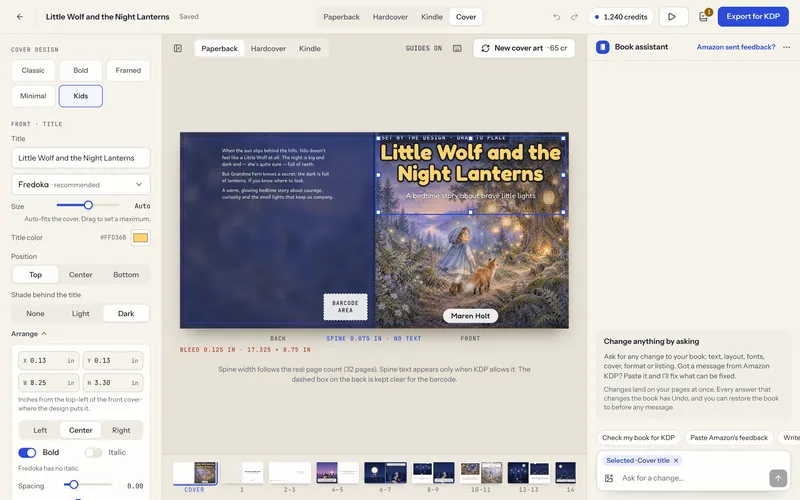Open pages 10-11 thumbnail

pos(481,472)
